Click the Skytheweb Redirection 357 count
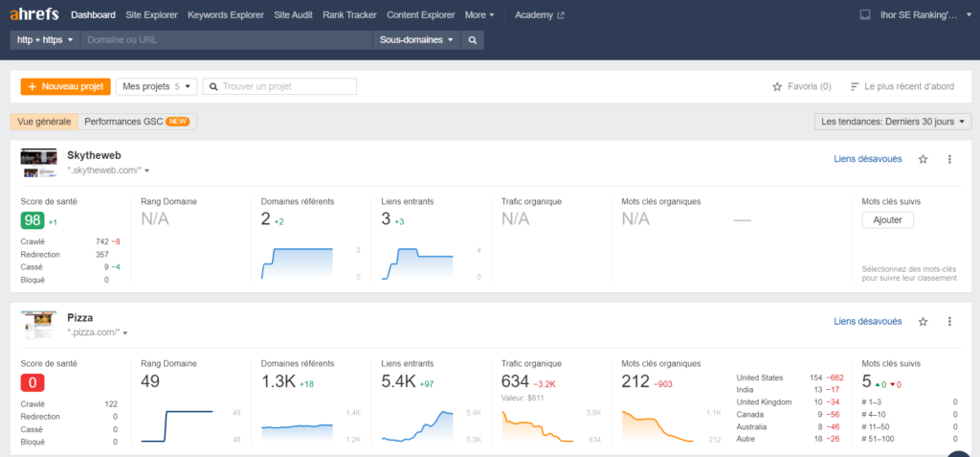This screenshot has width=980, height=457. click(102, 255)
